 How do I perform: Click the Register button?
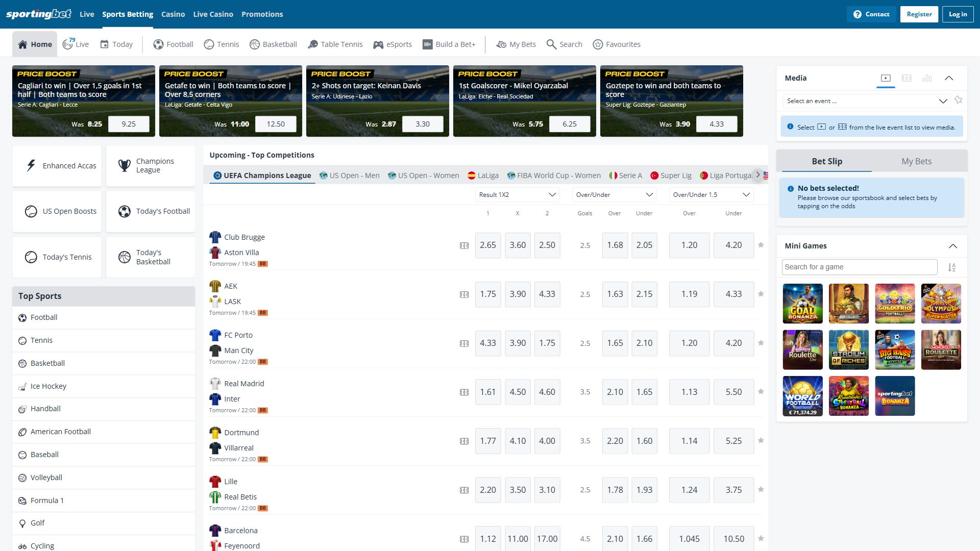pos(919,14)
